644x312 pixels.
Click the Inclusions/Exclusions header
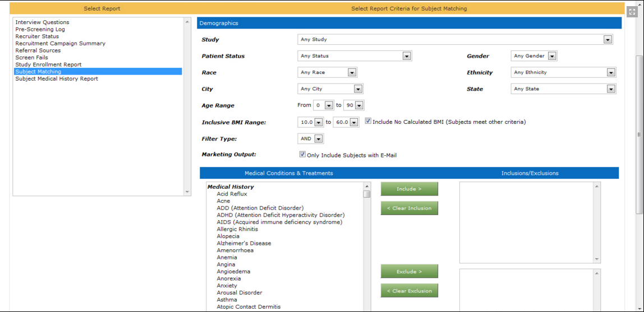pyautogui.click(x=530, y=173)
